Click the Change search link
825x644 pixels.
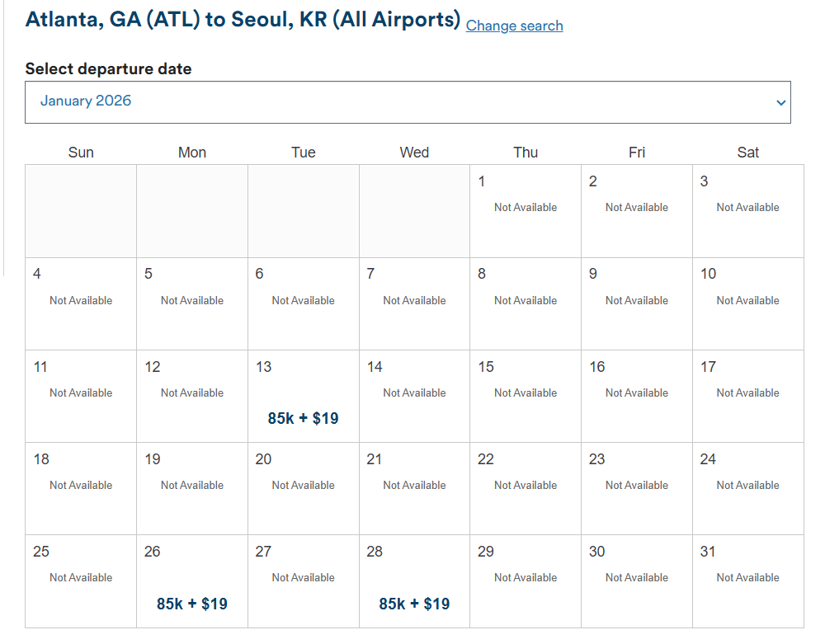[x=514, y=26]
